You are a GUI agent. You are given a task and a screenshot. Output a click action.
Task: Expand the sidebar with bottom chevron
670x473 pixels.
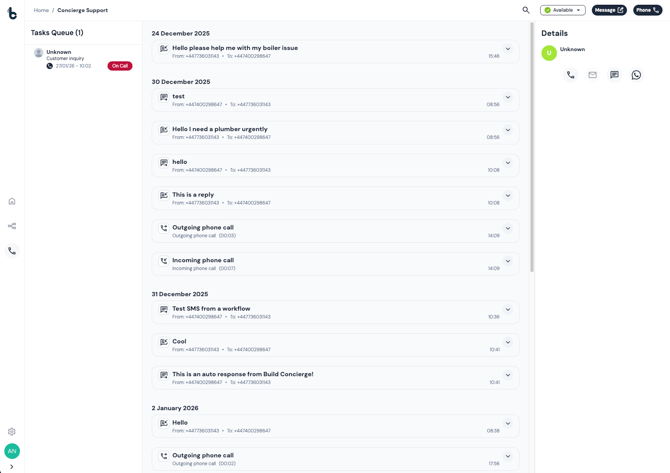coord(12,467)
